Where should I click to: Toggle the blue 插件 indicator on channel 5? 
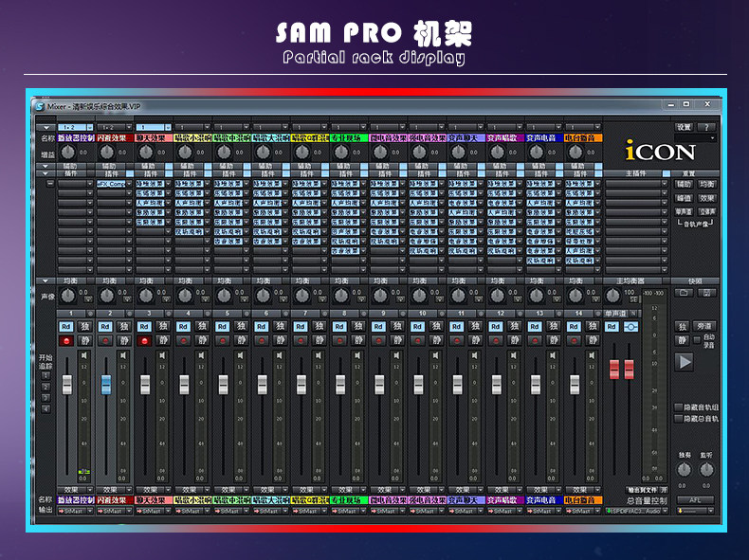click(x=247, y=173)
